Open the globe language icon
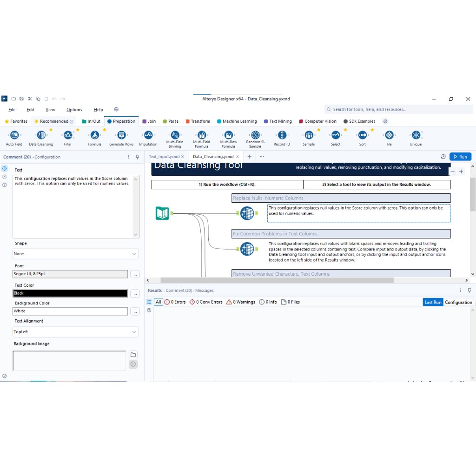The width and height of the screenshot is (476, 476). [116, 109]
